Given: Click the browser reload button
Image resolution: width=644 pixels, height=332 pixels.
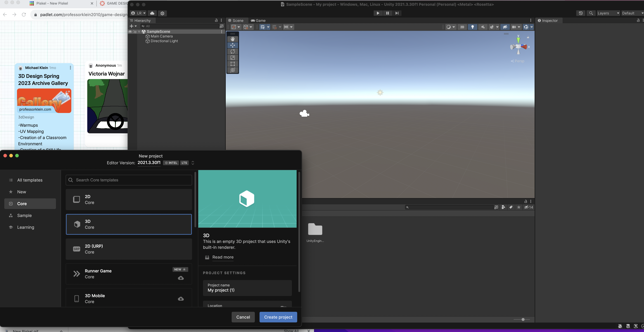Looking at the screenshot, I should pos(24,14).
